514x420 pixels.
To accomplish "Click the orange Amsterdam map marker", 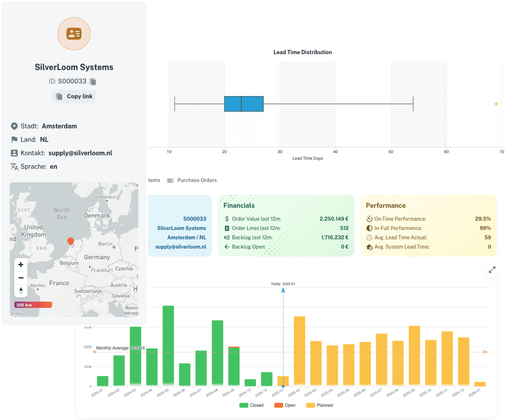I will tap(70, 241).
